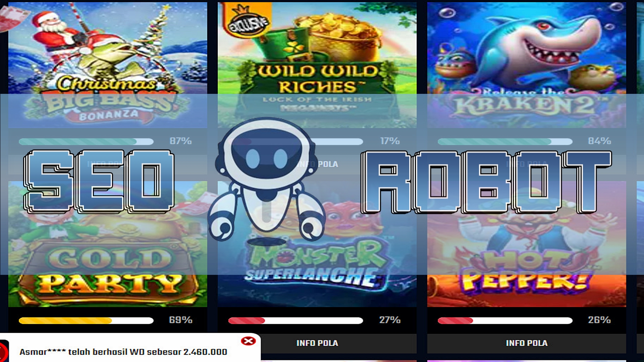Click the 26% percentage value
Viewport: 644px width, 362px height.
pos(599,320)
